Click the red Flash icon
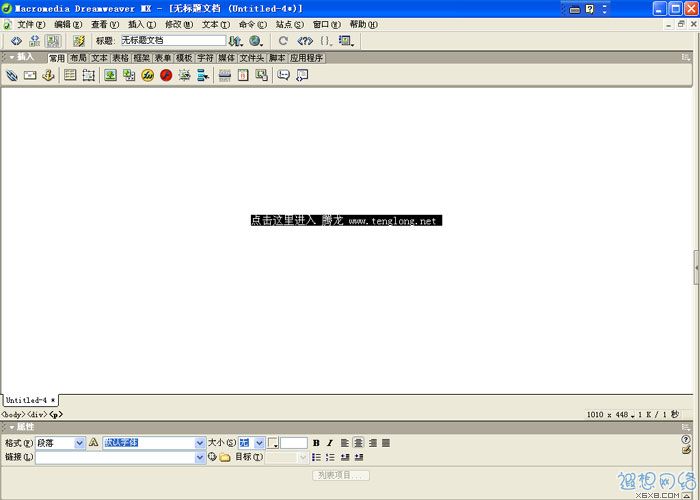 (x=166, y=75)
